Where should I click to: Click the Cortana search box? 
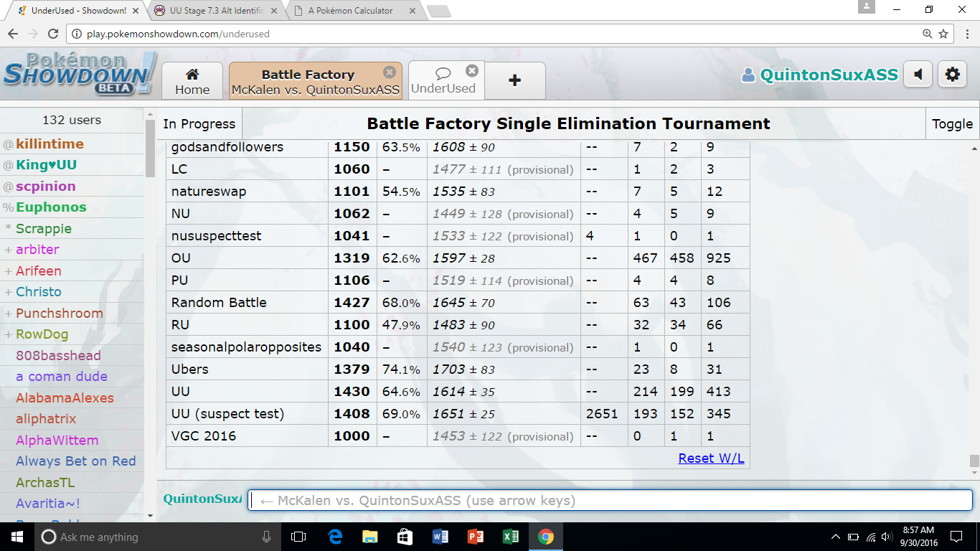pyautogui.click(x=158, y=537)
